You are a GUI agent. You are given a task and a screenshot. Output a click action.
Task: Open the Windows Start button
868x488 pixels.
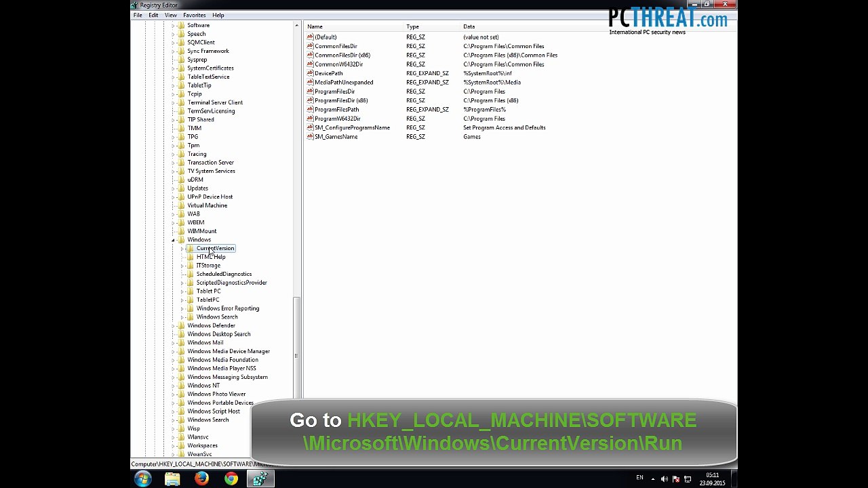click(x=143, y=479)
